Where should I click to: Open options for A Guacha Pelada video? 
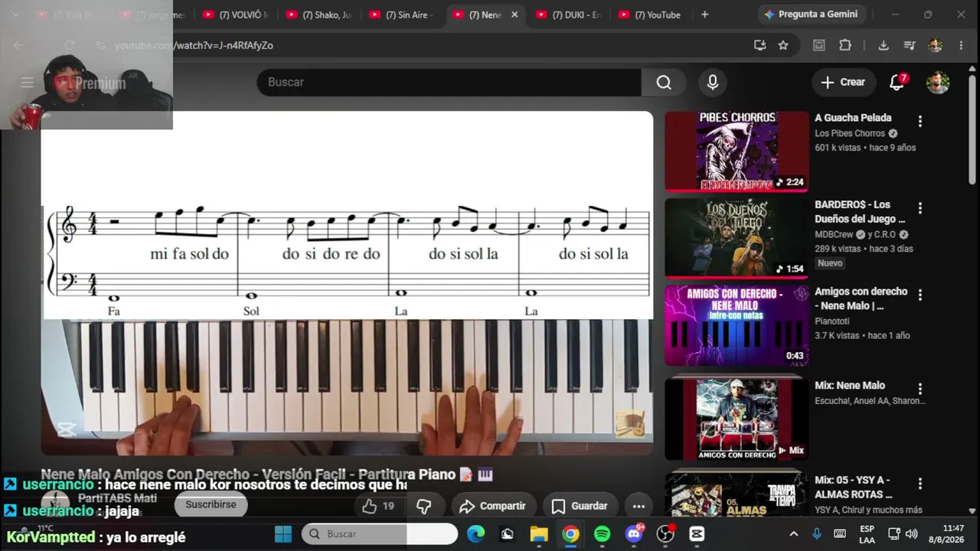point(920,121)
